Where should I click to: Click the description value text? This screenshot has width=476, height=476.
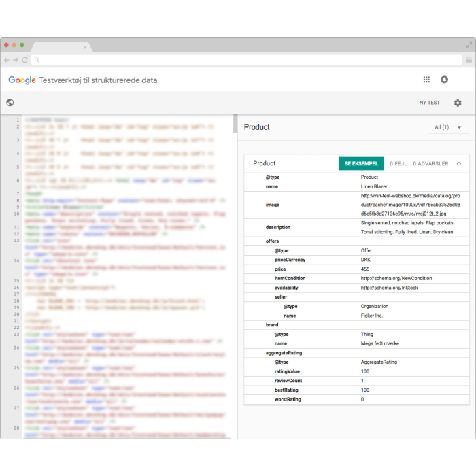(408, 227)
